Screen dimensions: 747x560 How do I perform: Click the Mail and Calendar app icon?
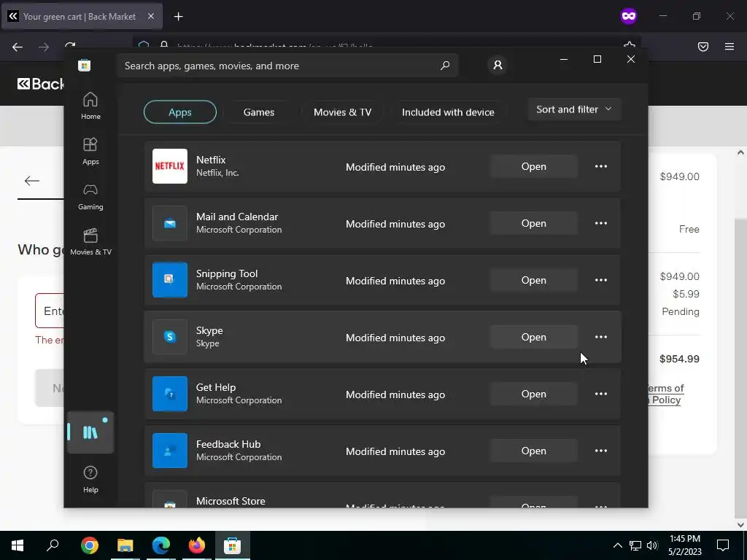point(169,223)
